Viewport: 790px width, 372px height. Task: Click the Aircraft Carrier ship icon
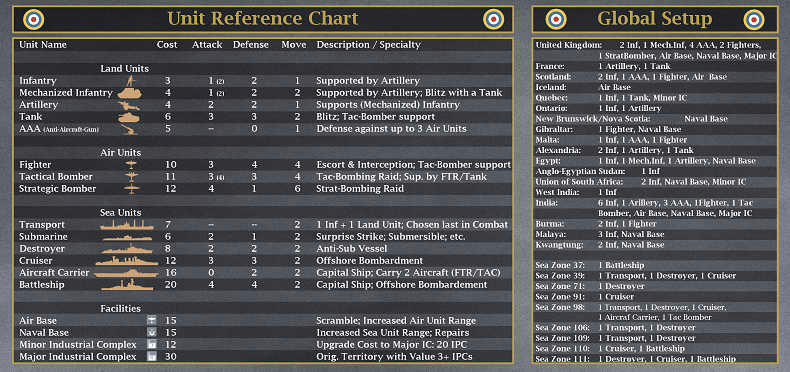126,273
